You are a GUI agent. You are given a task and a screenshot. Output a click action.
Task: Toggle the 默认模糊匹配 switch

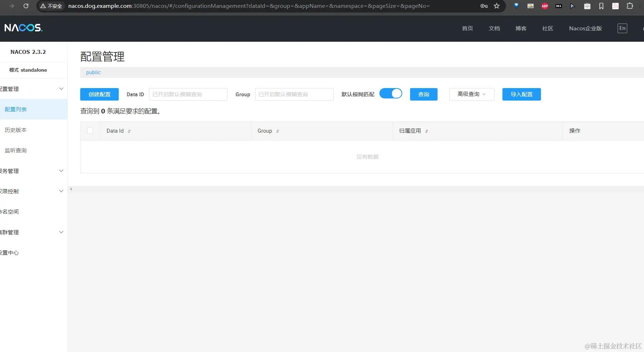(x=391, y=93)
